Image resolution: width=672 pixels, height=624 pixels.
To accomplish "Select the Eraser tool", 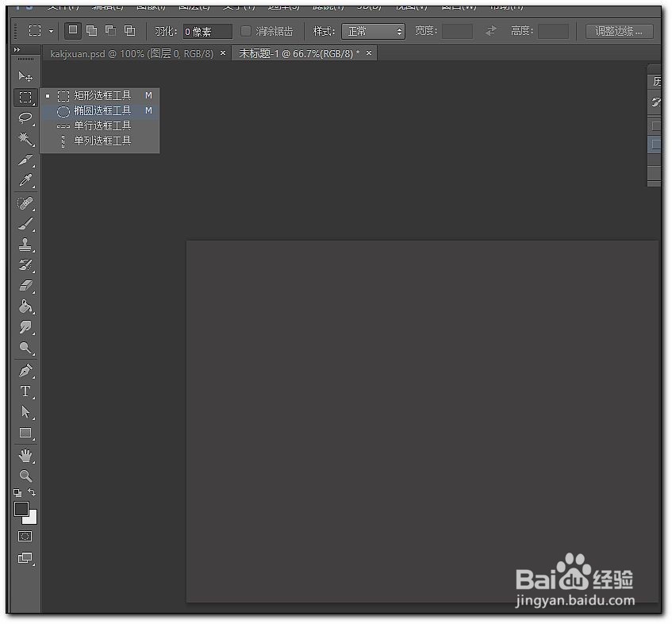I will point(25,286).
